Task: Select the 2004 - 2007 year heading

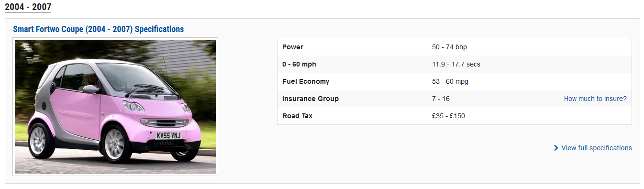Action: point(28,7)
